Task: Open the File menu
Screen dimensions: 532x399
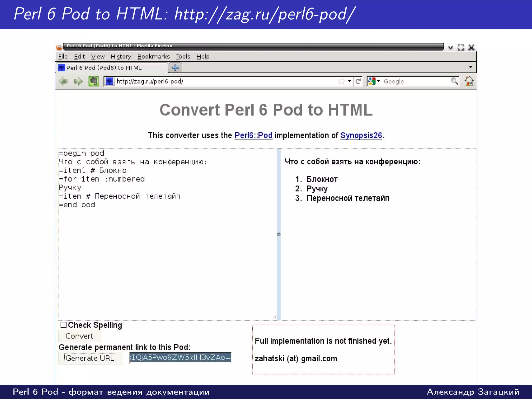Action: (63, 56)
